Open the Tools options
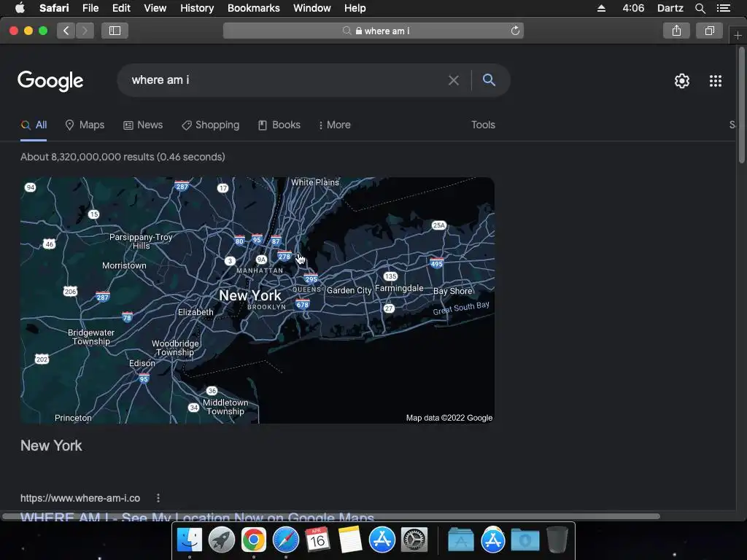The width and height of the screenshot is (747, 560). [x=483, y=125]
